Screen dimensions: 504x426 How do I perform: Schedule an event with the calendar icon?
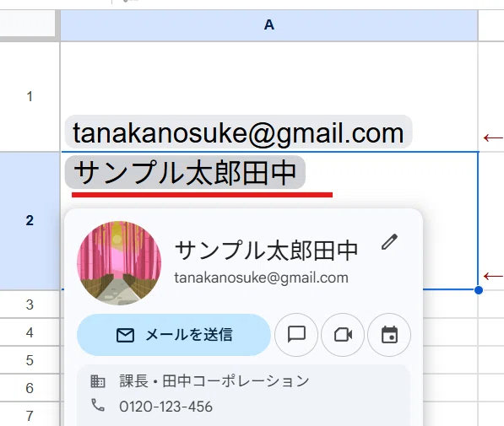tap(389, 335)
